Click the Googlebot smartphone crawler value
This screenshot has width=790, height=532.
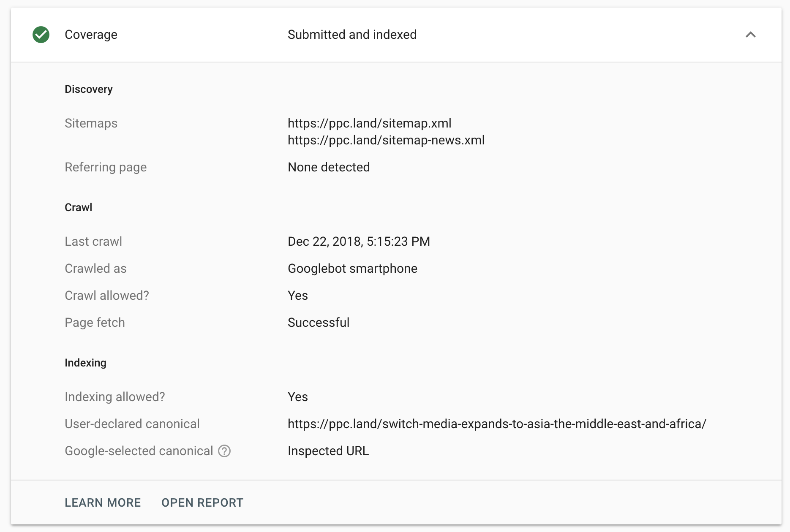(352, 268)
